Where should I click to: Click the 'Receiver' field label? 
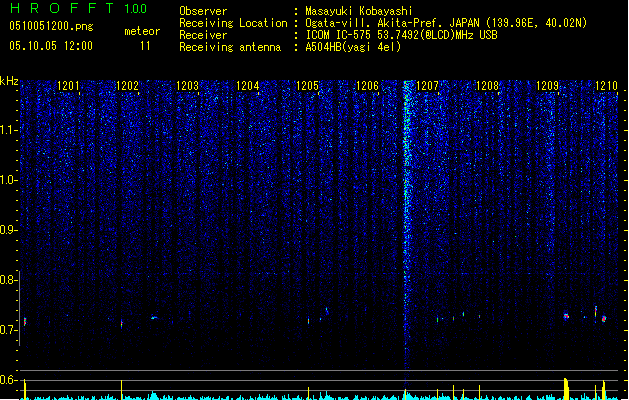203,35
